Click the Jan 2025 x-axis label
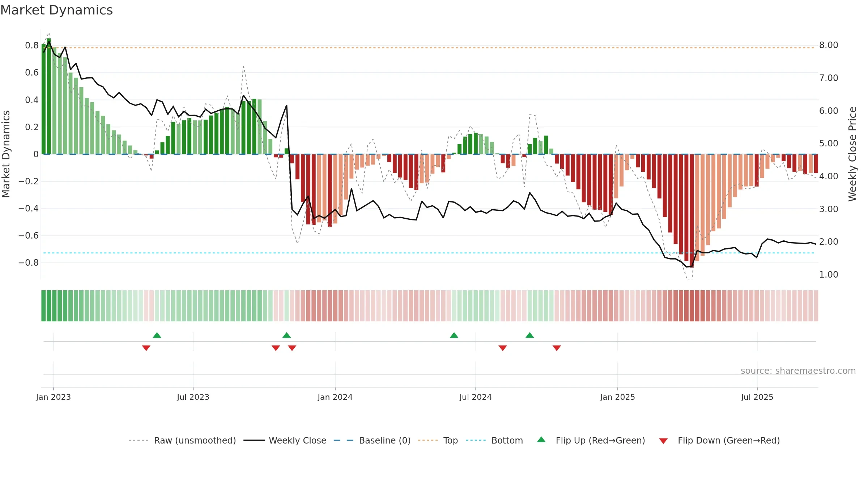The height and width of the screenshot is (488, 868). pos(618,397)
